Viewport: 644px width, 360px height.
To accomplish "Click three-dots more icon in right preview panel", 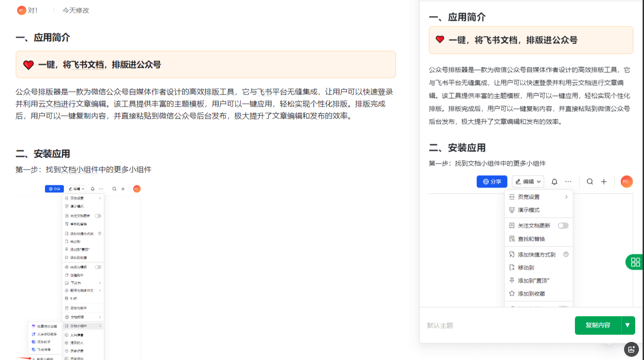I will pyautogui.click(x=568, y=182).
